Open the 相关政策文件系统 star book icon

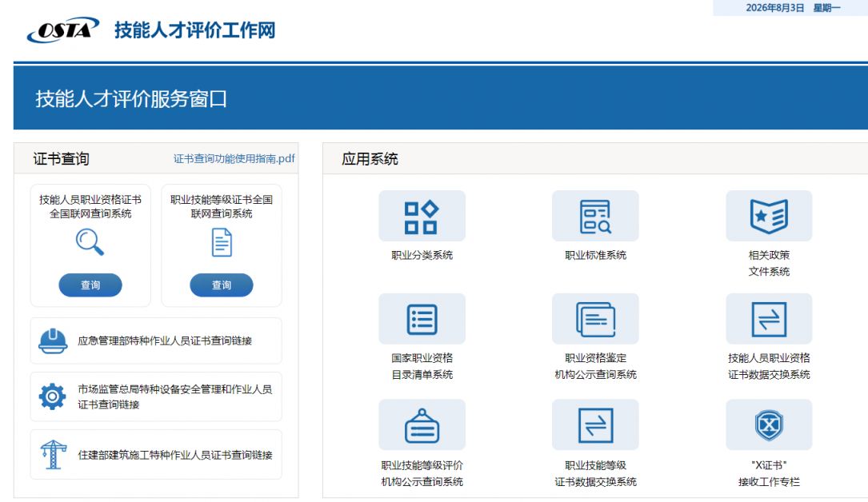point(769,216)
